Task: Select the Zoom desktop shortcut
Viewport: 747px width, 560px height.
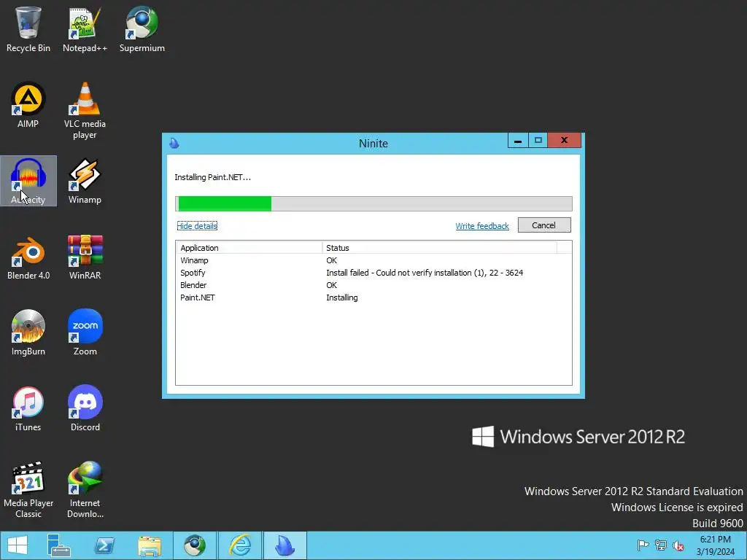Action: click(x=85, y=332)
